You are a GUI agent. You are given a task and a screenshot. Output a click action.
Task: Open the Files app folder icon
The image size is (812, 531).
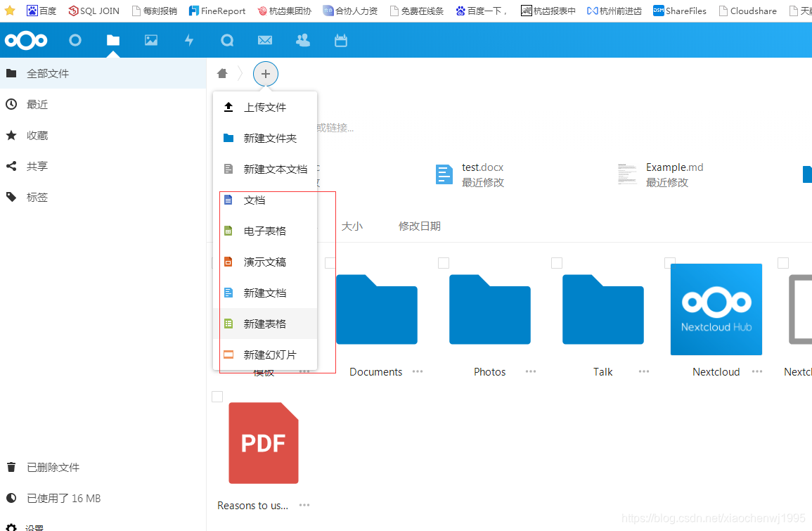[113, 40]
